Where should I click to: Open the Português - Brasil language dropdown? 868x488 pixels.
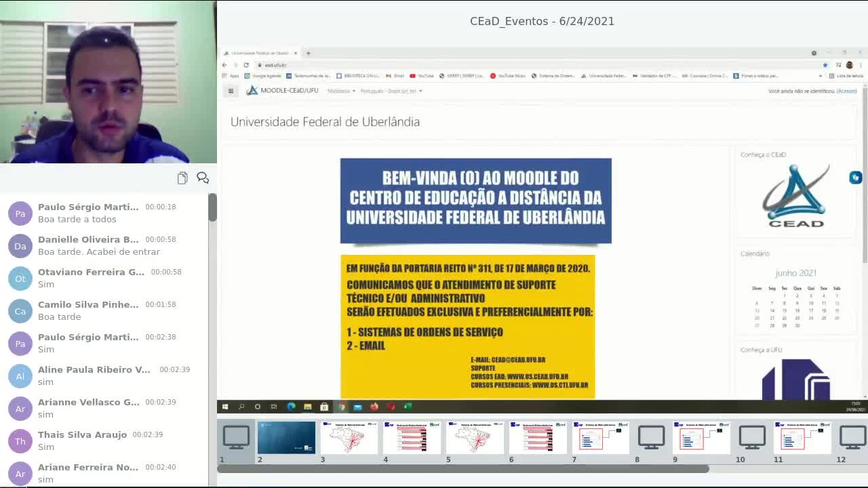pos(391,91)
